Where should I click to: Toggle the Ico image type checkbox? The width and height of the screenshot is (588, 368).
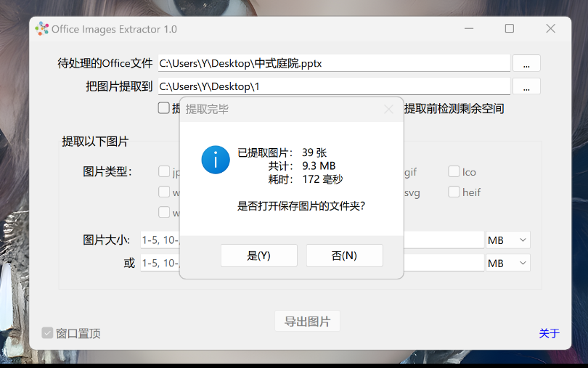(454, 171)
